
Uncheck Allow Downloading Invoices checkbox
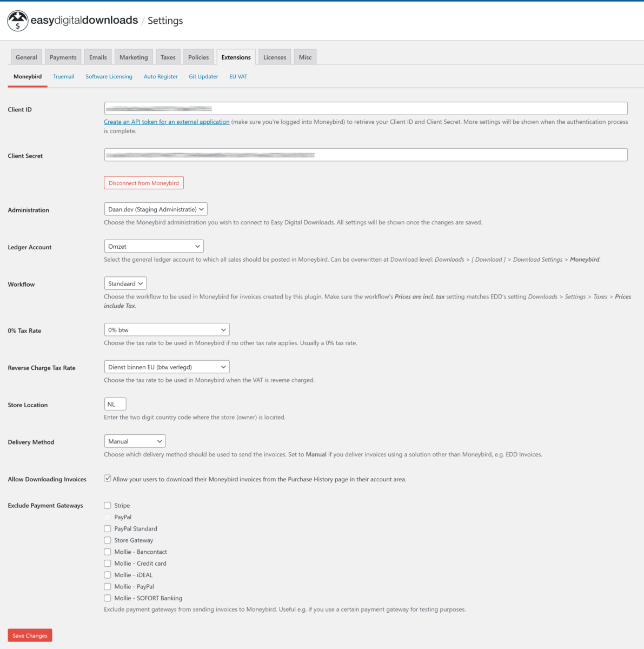point(108,479)
